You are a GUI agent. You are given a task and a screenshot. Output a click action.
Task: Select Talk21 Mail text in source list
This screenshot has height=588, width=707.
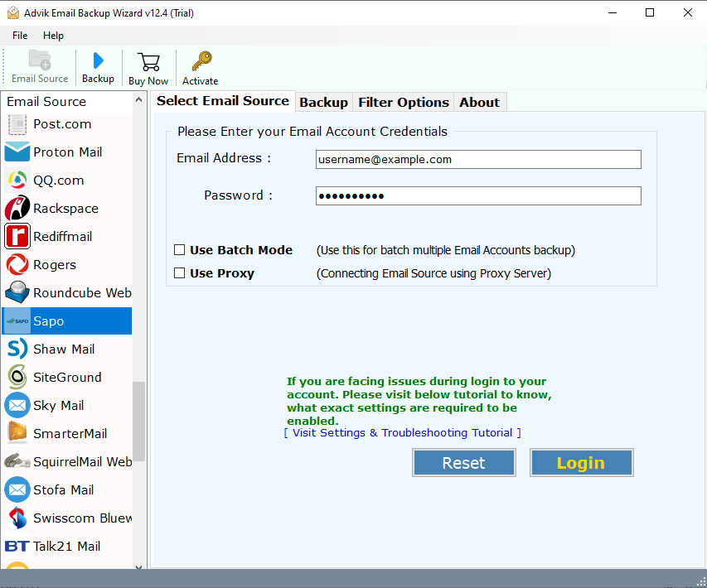click(x=67, y=546)
